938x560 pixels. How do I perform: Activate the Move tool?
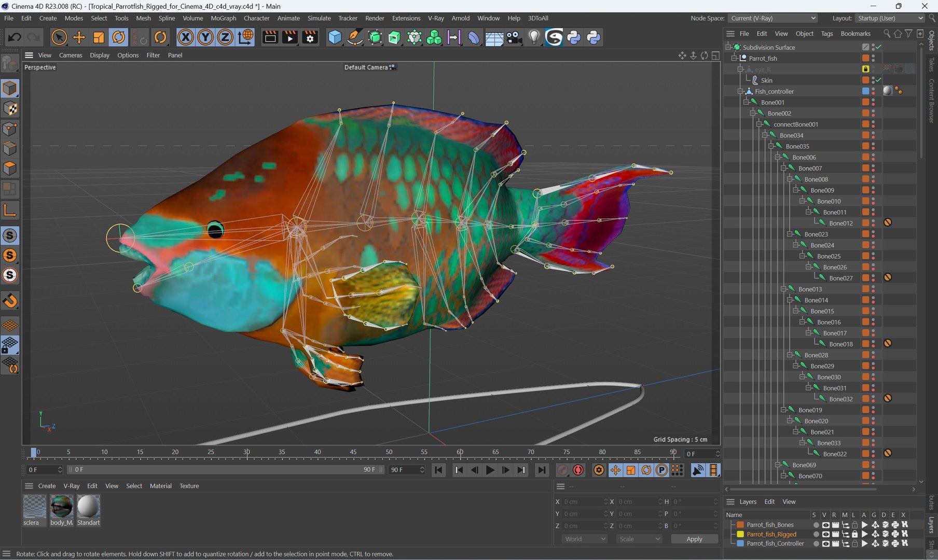click(79, 37)
